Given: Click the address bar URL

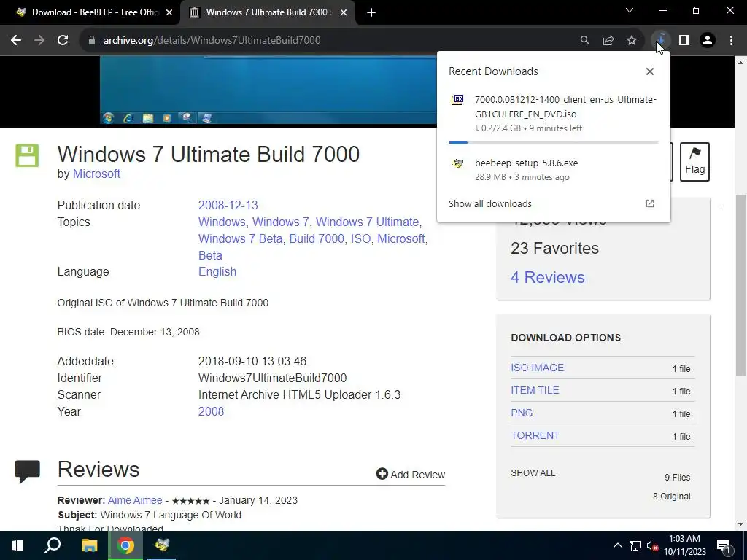Looking at the screenshot, I should pos(212,41).
